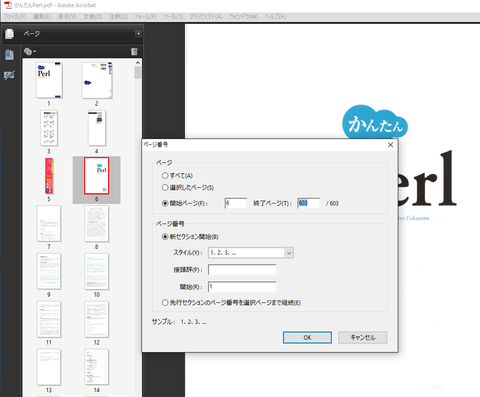Select page 14 thumbnail
Screen dimensions: 480x397
(97, 367)
